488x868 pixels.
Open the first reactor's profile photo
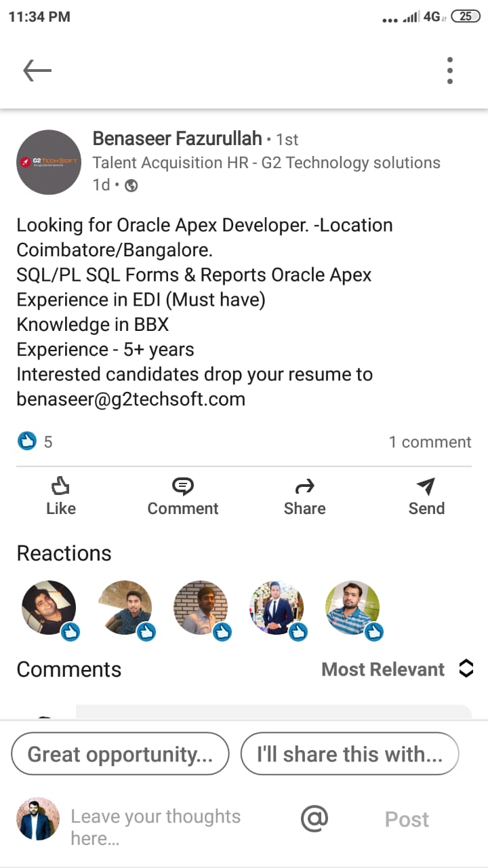(x=49, y=608)
